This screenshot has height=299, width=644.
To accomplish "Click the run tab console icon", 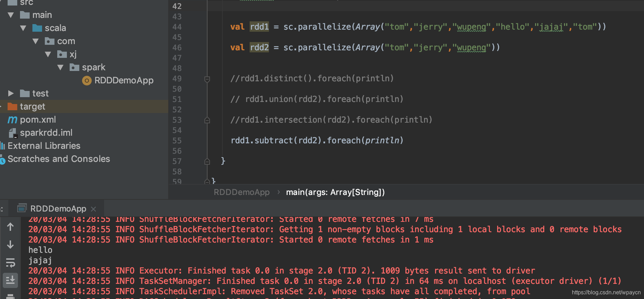I will [22, 208].
